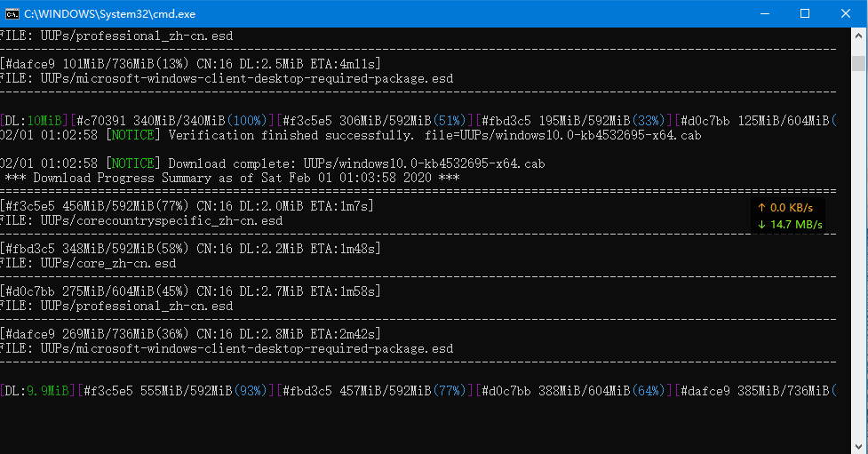Image resolution: width=868 pixels, height=454 pixels.
Task: Click the scrollbar down arrow
Action: click(858, 444)
